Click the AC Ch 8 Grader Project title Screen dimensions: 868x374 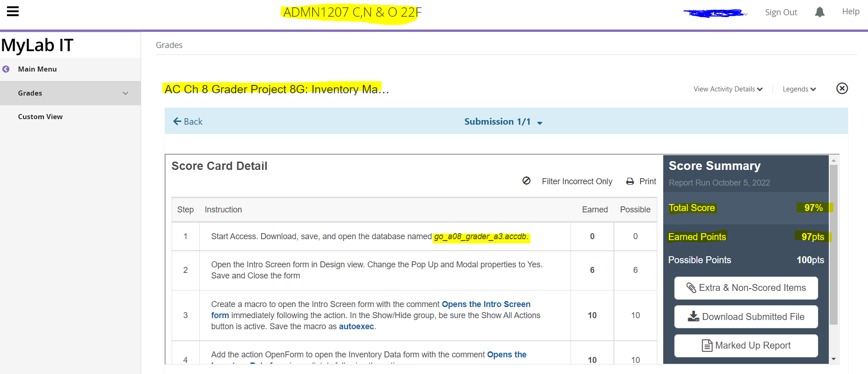277,89
